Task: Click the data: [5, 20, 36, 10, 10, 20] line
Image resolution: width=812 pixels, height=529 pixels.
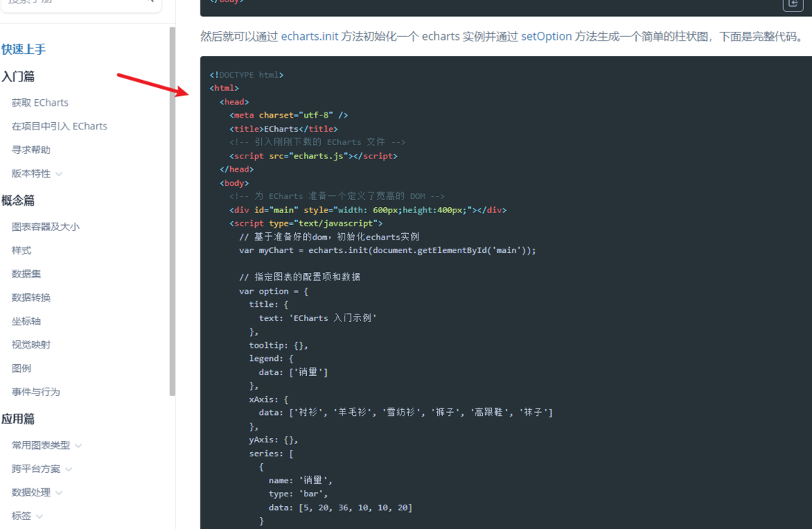Action: tap(340, 508)
